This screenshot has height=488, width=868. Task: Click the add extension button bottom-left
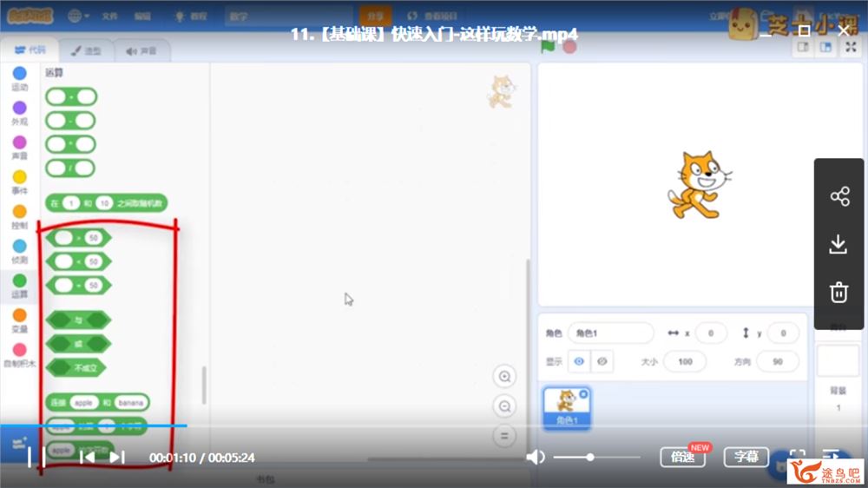pyautogui.click(x=19, y=444)
